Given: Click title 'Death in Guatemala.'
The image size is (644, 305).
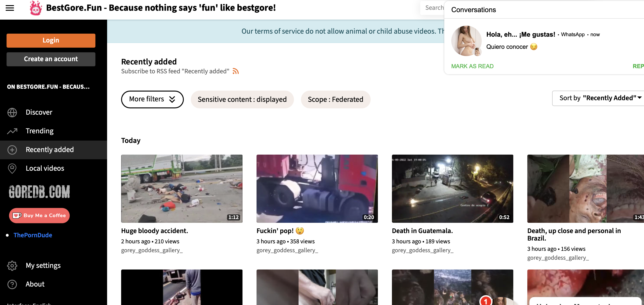Looking at the screenshot, I should pos(422,231).
